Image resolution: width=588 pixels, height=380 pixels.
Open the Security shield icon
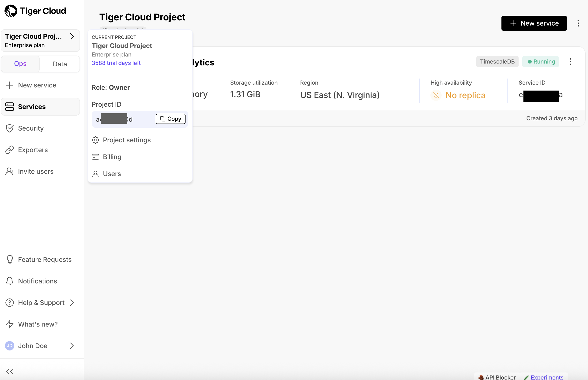[10, 128]
